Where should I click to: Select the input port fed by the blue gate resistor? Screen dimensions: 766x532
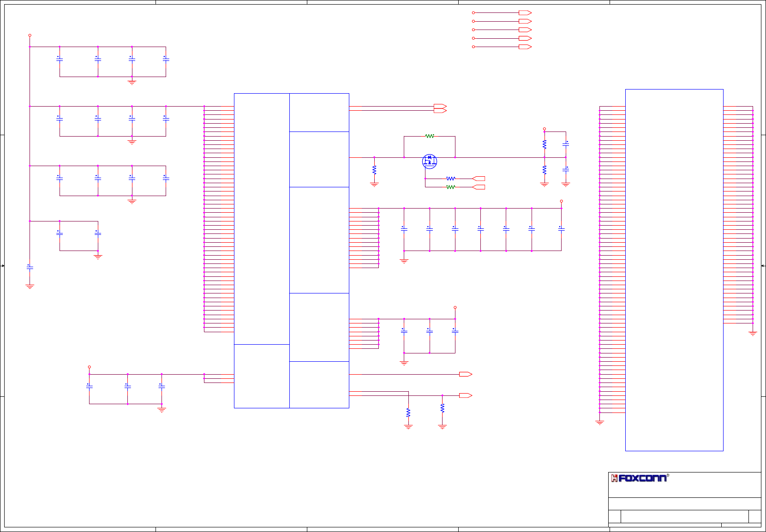(x=479, y=179)
